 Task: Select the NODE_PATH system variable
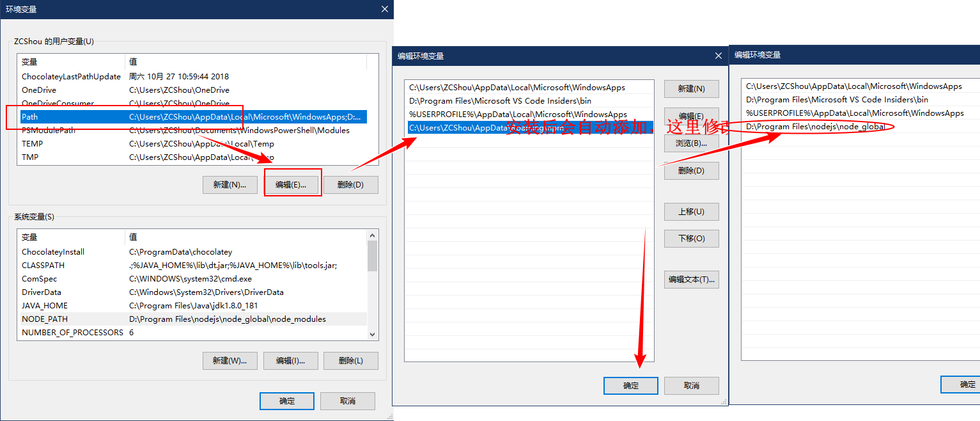point(192,319)
